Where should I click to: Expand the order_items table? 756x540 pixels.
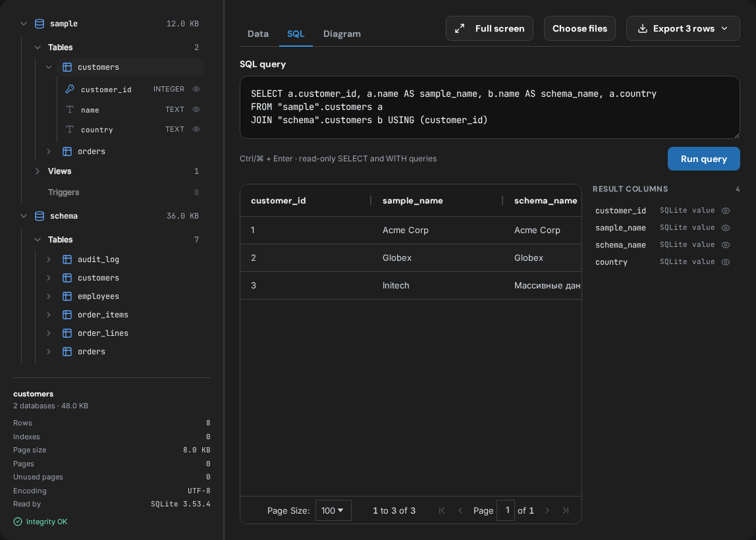point(49,315)
